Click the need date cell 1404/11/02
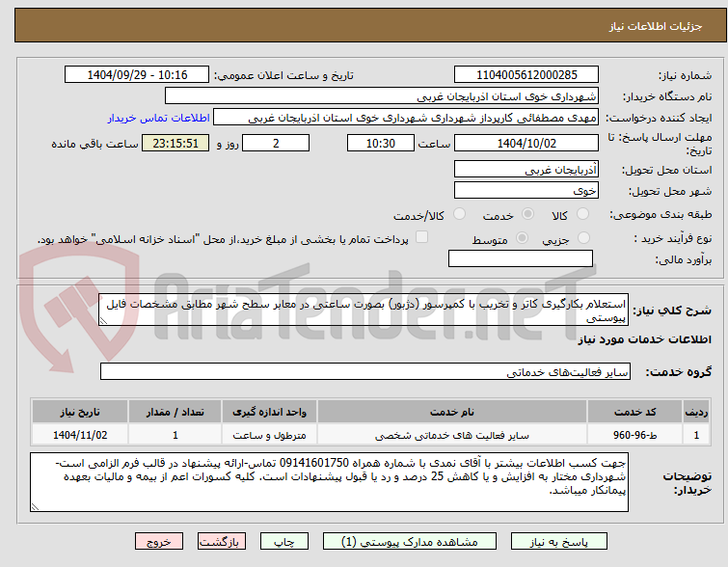The image size is (728, 567). pyautogui.click(x=80, y=435)
